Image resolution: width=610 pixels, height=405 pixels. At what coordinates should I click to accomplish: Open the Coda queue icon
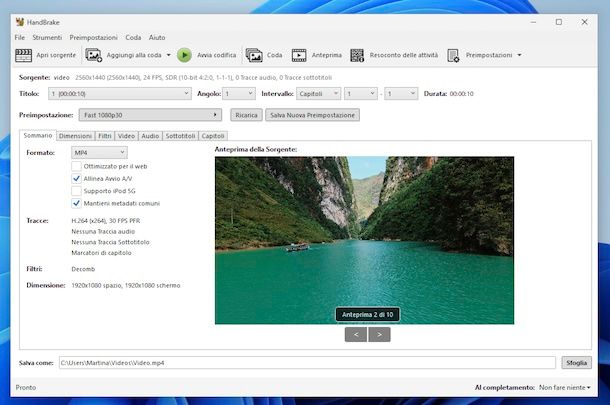click(x=254, y=55)
